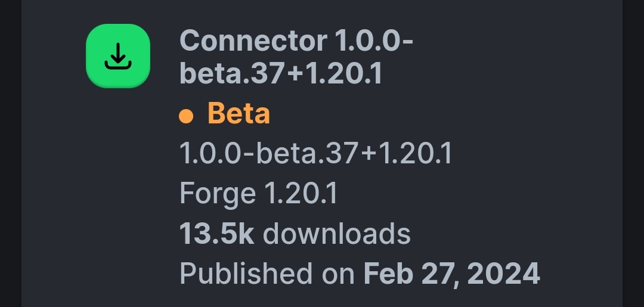The height and width of the screenshot is (307, 644).
Task: Click the green download button
Action: pyautogui.click(x=118, y=56)
